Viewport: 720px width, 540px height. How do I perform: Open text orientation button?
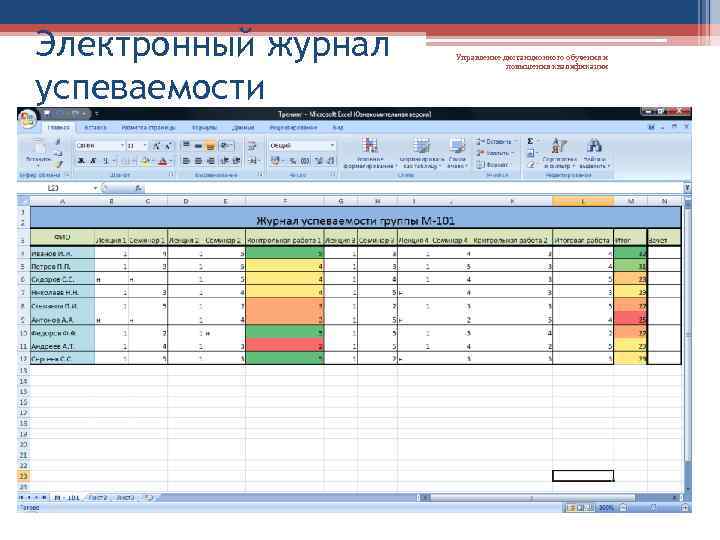tap(226, 146)
